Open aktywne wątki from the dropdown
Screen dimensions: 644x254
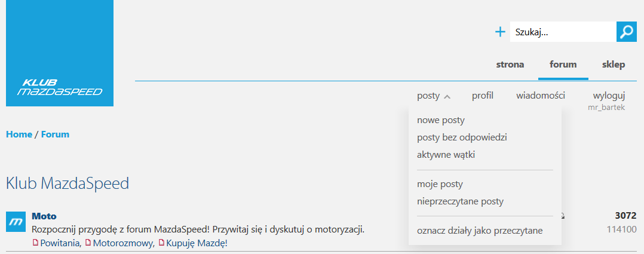point(446,155)
